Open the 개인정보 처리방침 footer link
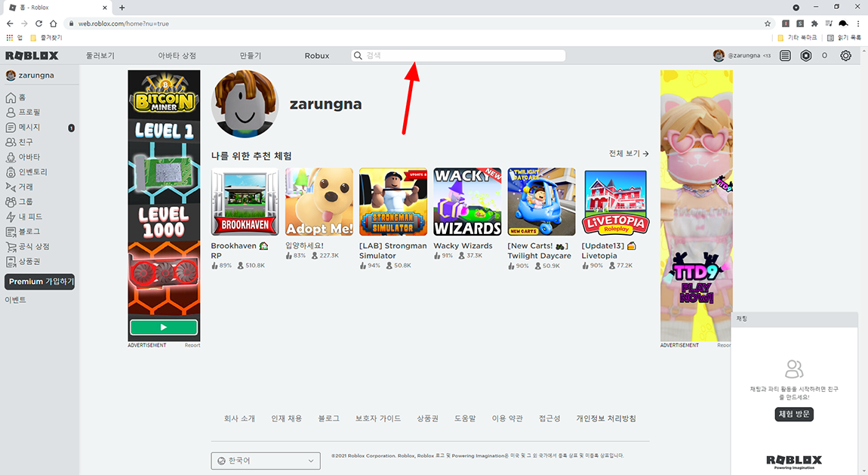 (x=605, y=418)
